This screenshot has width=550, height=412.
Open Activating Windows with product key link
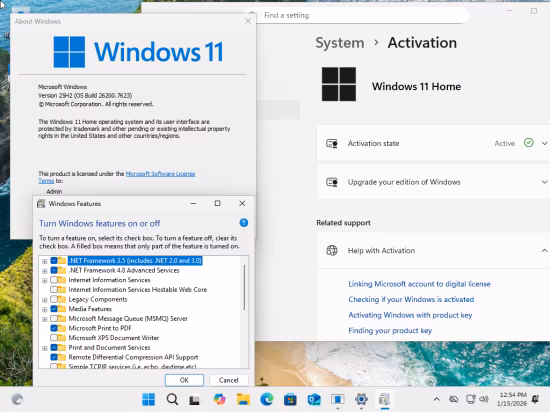(x=410, y=315)
